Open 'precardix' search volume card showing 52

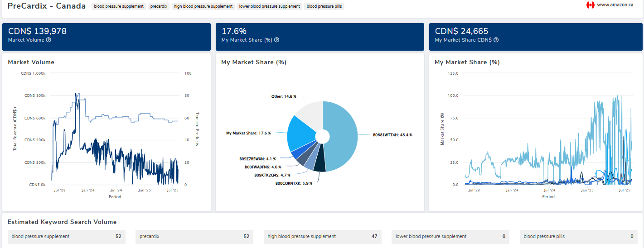(x=194, y=236)
